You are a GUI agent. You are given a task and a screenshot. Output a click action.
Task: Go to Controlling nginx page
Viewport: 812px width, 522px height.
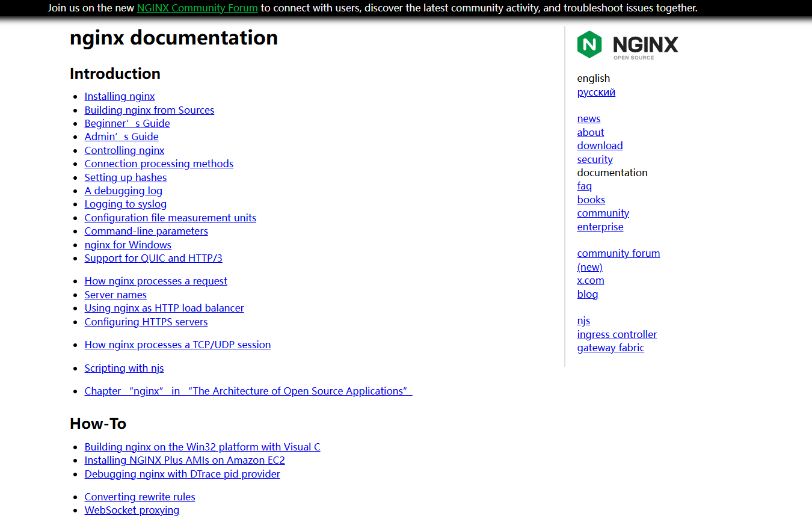(125, 150)
